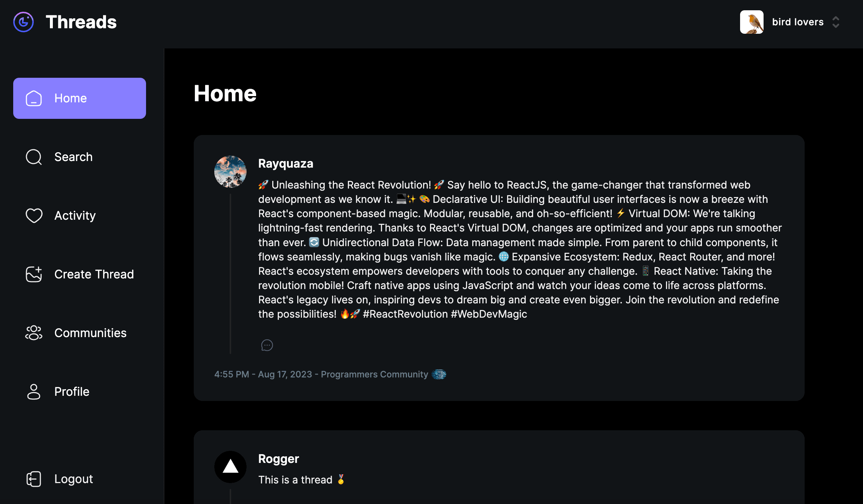
Task: Click the Activity heart icon
Action: coord(34,216)
